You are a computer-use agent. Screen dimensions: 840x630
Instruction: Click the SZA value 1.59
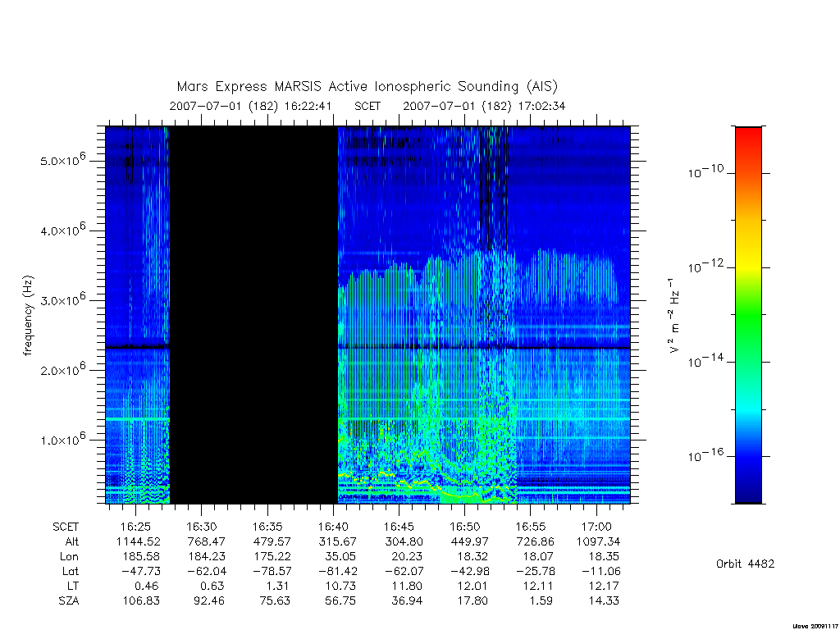tap(541, 601)
